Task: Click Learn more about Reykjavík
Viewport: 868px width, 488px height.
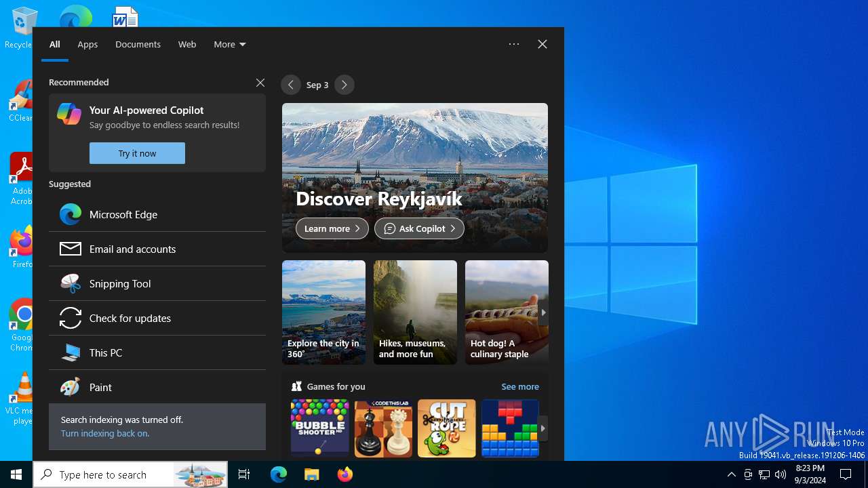Action: pos(332,228)
